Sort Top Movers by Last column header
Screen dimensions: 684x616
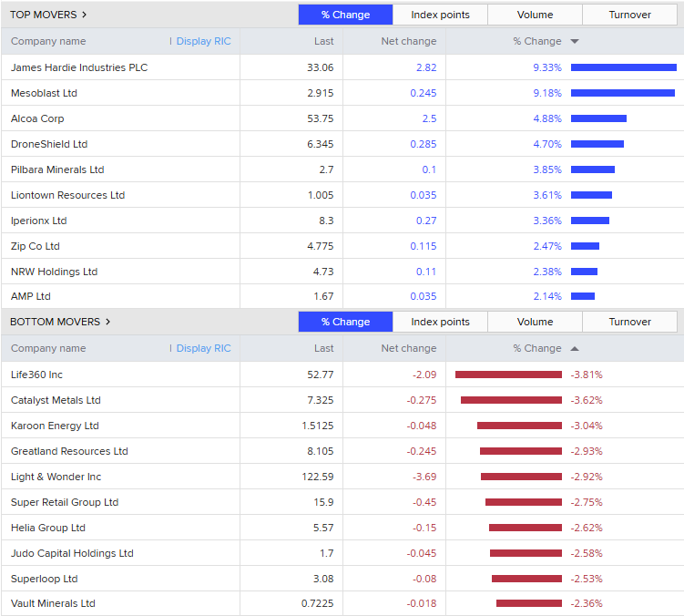click(x=323, y=41)
